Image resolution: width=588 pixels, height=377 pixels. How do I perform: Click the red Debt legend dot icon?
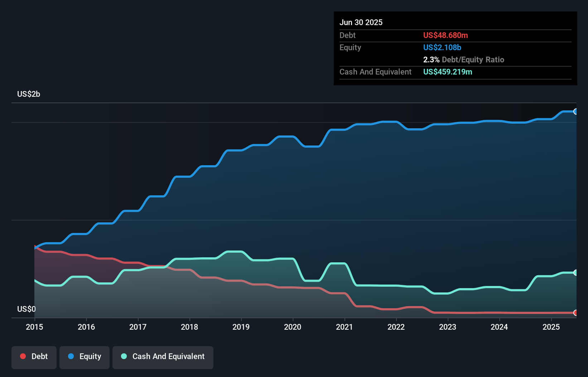coord(22,356)
